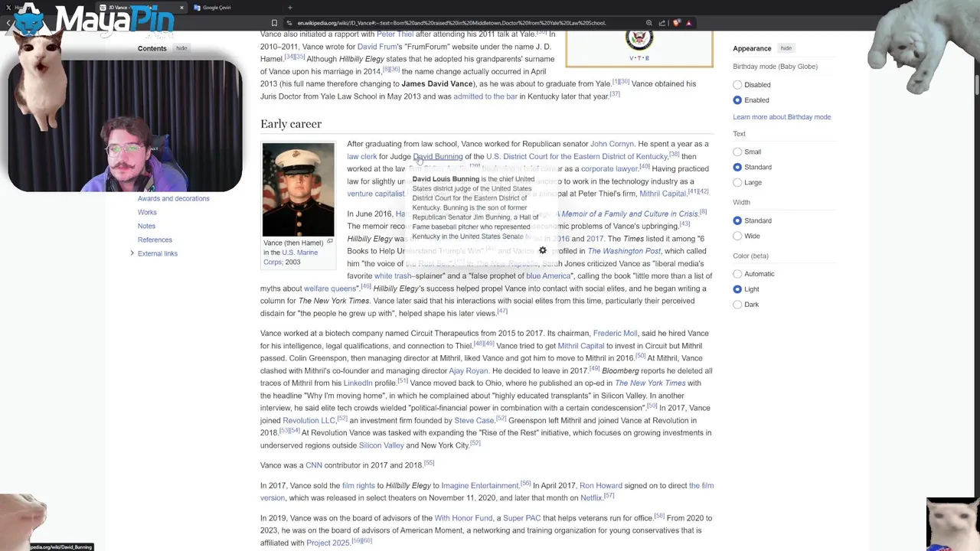Click the settings gear in the link preview popup

(543, 250)
